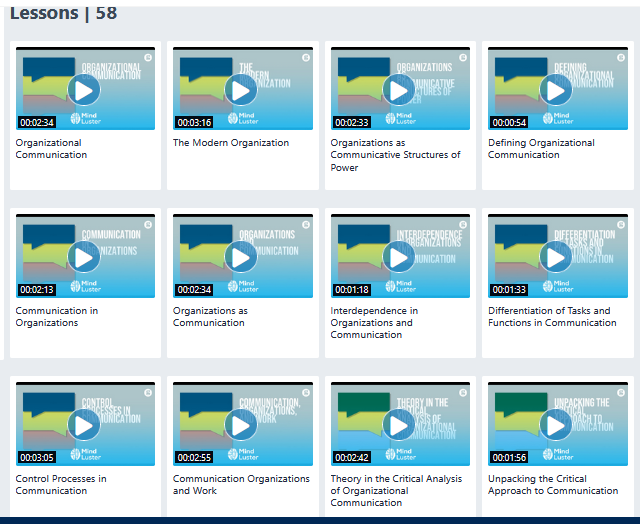
Task: Play Theory in the Critical Analysis video
Action: 399,426
